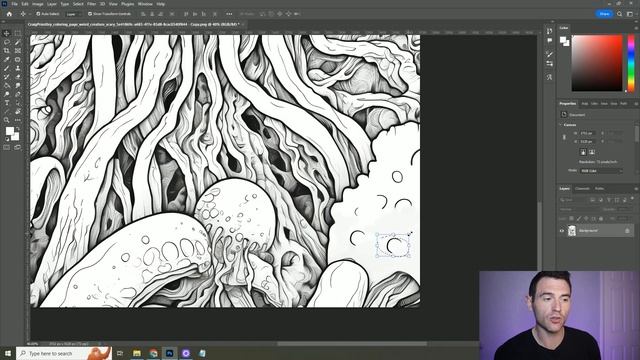Set canvas to portrait orientation
The height and width of the screenshot is (360, 640).
point(583,152)
